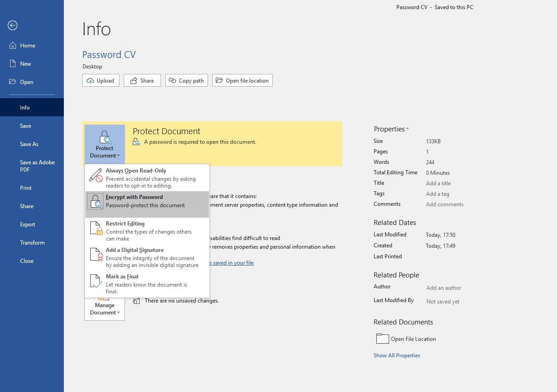Open Save As in the sidebar
557x392 pixels.
pos(32,144)
